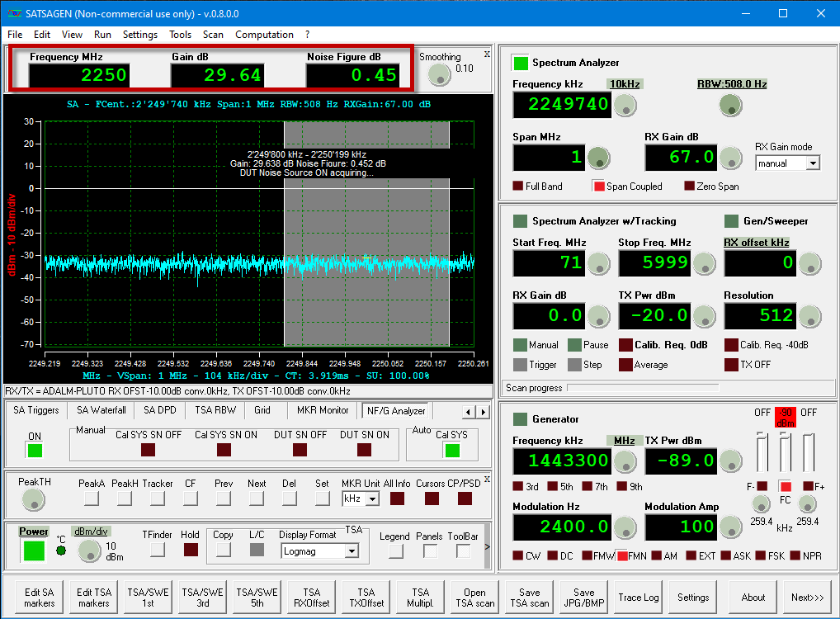Close the Smoothing panel with x
The width and height of the screenshot is (840, 619).
[487, 54]
